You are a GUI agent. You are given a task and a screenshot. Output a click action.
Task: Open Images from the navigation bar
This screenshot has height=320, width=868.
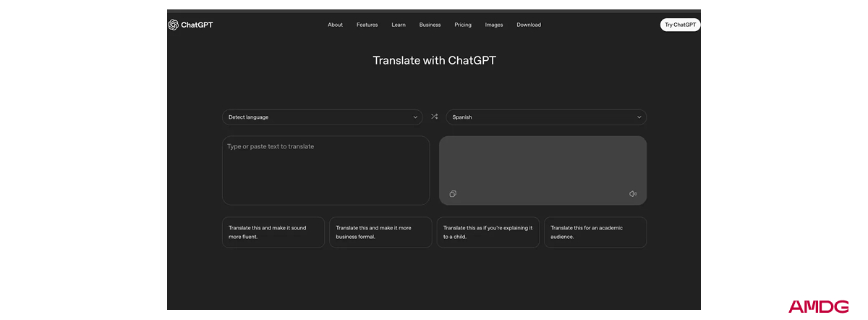[494, 25]
